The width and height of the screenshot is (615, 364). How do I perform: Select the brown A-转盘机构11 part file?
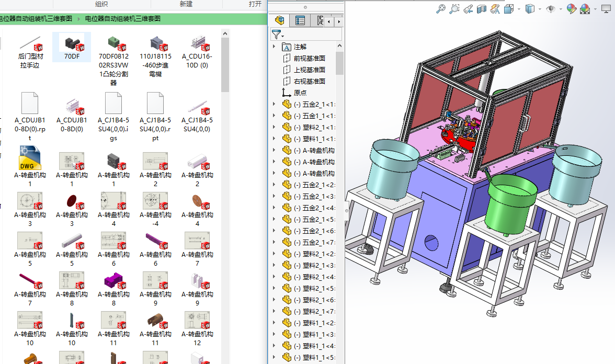coord(156,328)
